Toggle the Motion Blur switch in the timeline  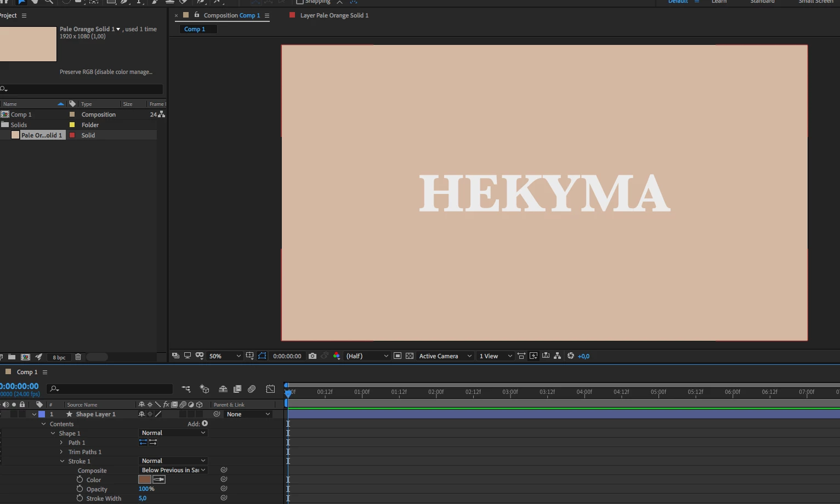click(252, 389)
